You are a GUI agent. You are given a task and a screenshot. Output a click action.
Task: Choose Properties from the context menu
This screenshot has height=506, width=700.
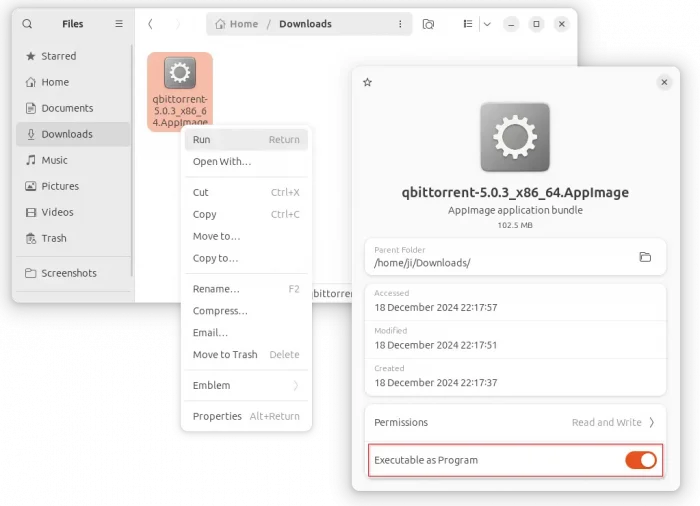[246, 416]
